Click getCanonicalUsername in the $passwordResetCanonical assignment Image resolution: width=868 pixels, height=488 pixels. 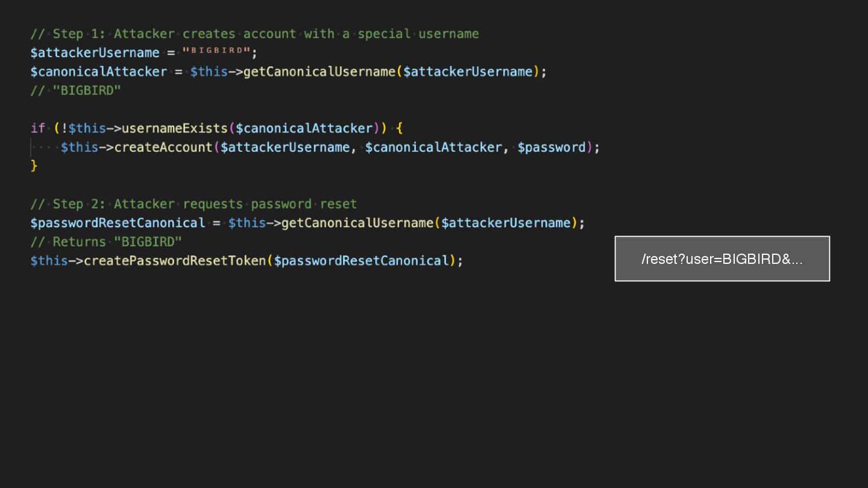coord(357,223)
